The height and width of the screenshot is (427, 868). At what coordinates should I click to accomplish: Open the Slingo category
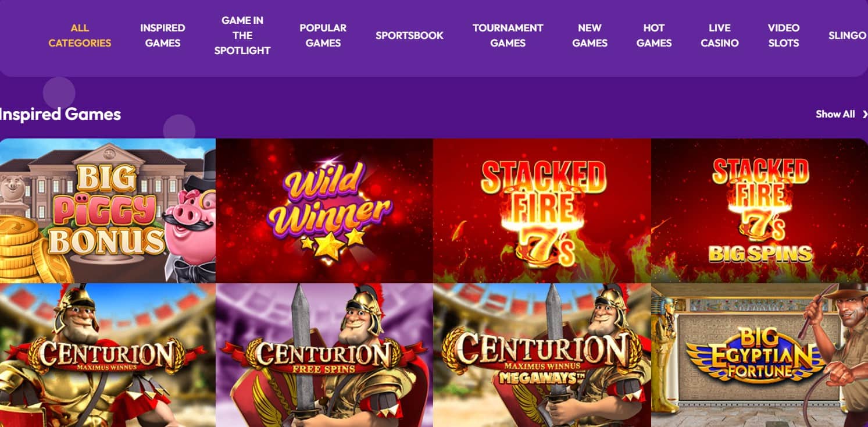[848, 35]
